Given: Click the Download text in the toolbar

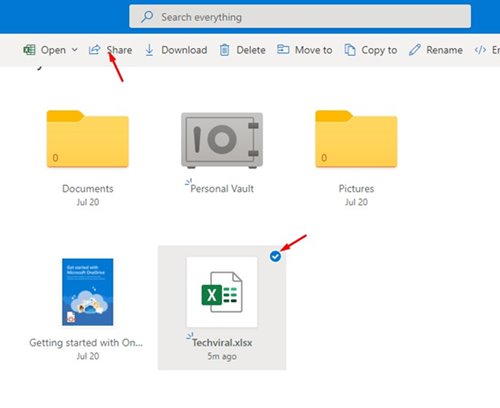Looking at the screenshot, I should 184,50.
